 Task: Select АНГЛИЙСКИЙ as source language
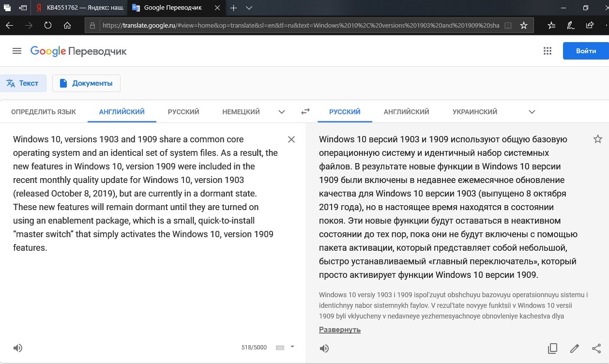(122, 112)
